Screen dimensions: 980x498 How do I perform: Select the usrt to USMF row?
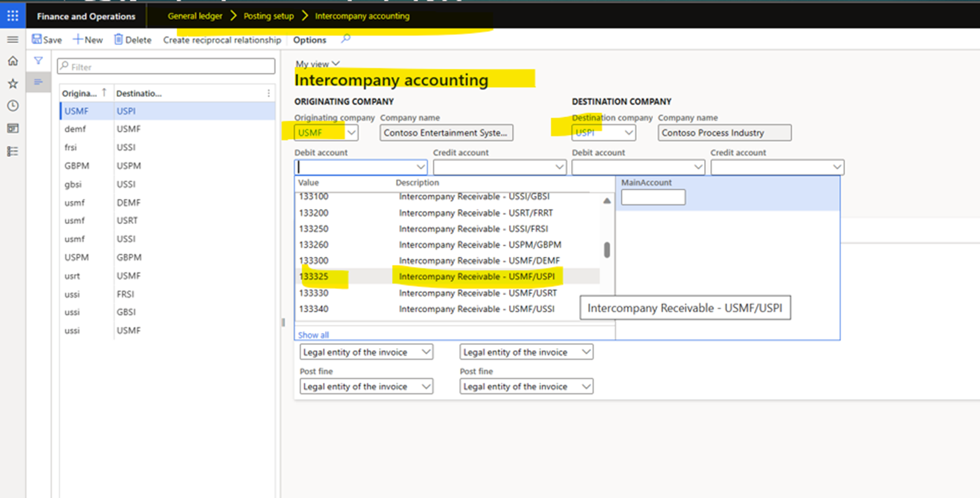pos(168,276)
